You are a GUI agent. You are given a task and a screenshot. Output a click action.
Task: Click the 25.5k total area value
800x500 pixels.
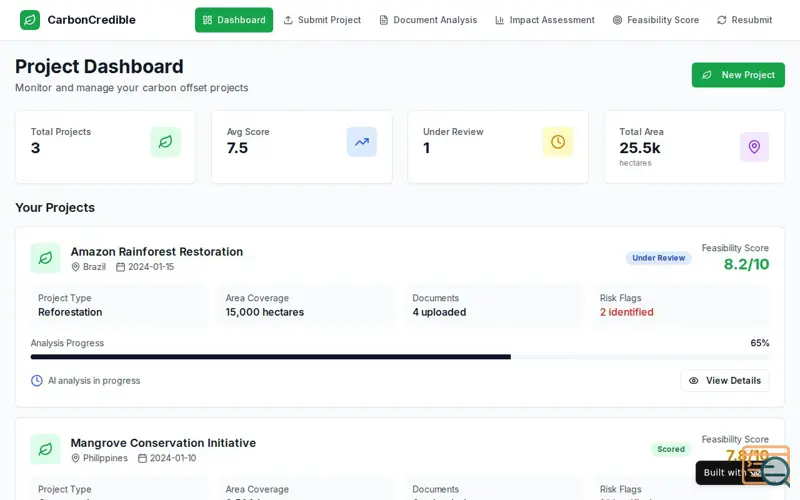tap(640, 148)
